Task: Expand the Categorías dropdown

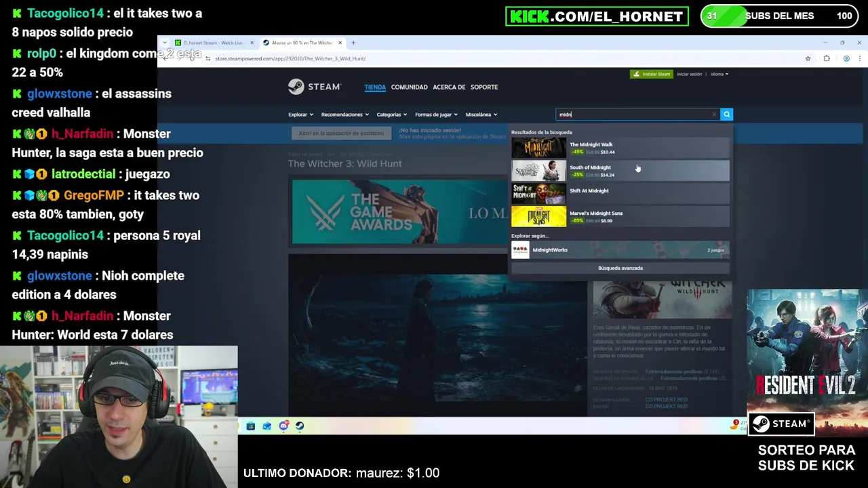Action: 391,115
